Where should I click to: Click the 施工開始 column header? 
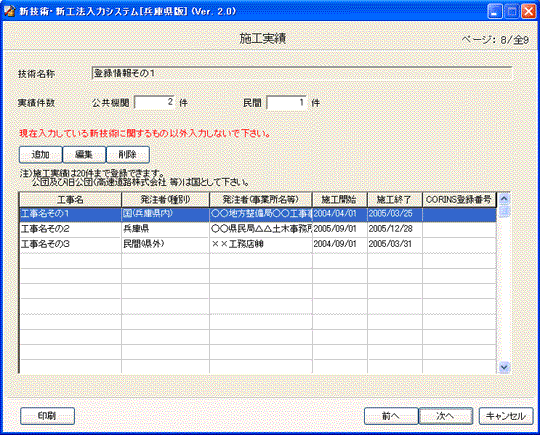[340, 200]
